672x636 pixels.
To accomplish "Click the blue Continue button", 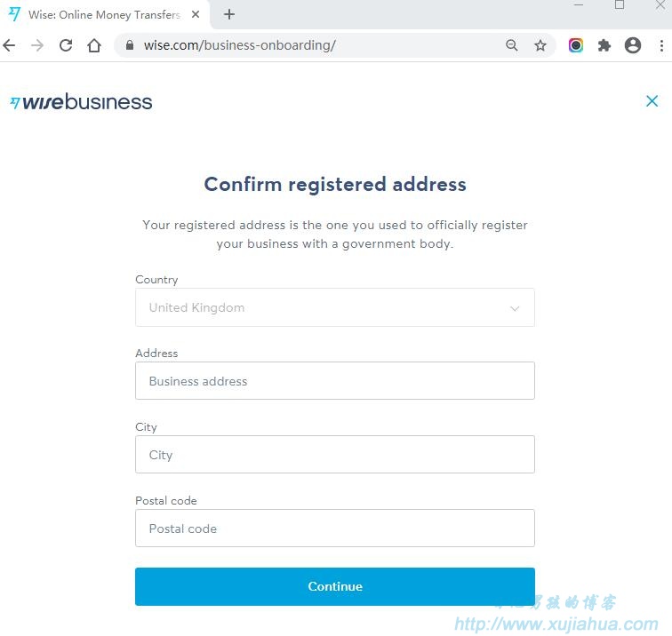I will pos(335,586).
